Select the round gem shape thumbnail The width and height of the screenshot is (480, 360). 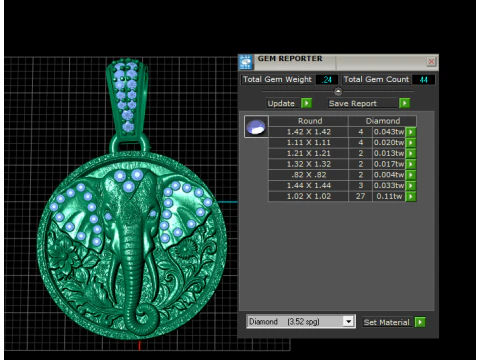coord(256,127)
